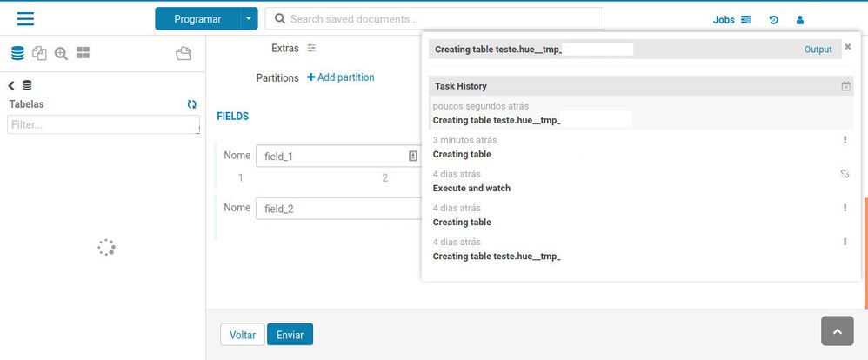Open the task history clock icon
The image size is (868, 360).
point(774,20)
